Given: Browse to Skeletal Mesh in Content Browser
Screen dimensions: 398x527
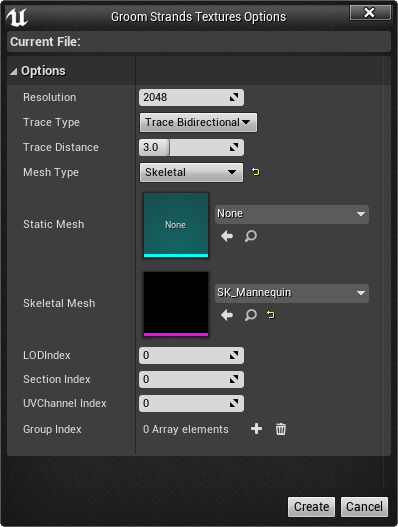Looking at the screenshot, I should coord(251,315).
